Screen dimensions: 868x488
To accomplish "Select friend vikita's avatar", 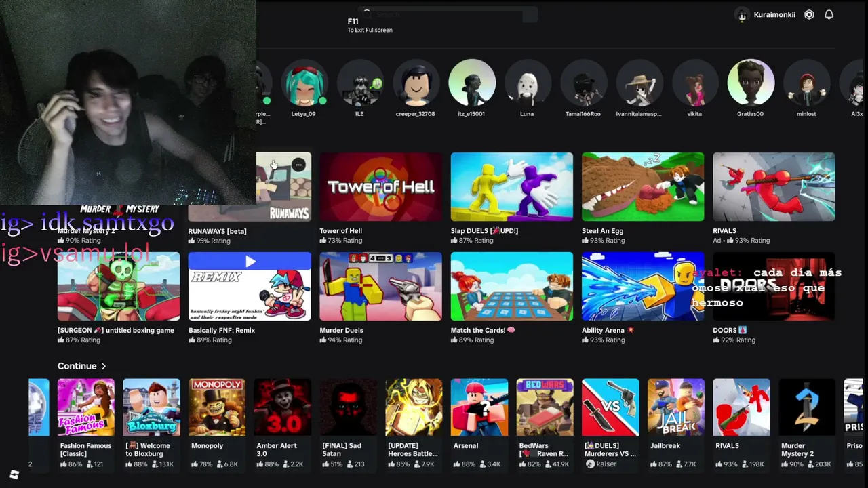I will (694, 83).
